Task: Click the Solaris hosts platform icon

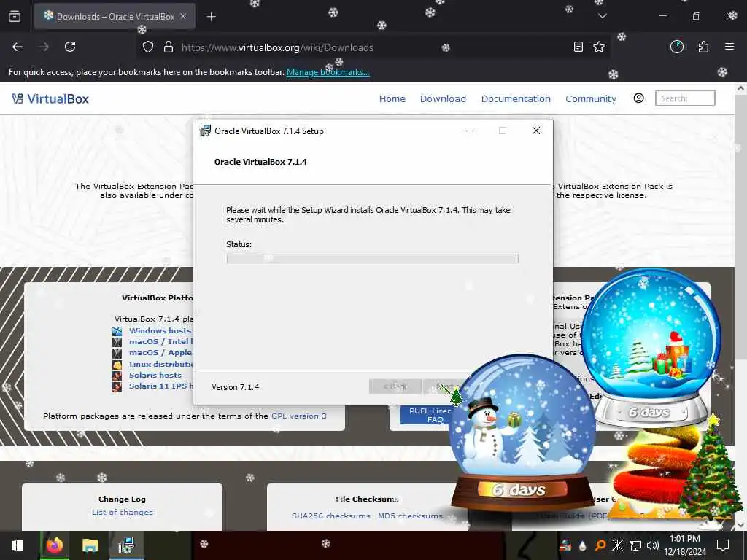Action: [117, 376]
